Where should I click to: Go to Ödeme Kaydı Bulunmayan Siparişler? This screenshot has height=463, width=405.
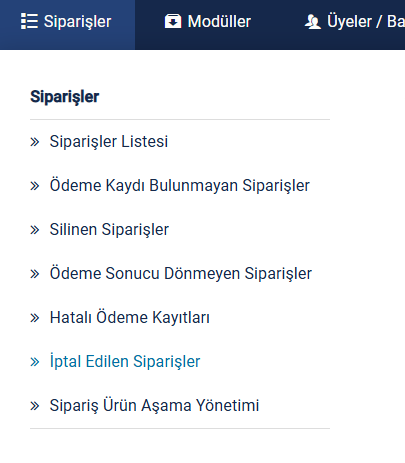pyautogui.click(x=180, y=185)
